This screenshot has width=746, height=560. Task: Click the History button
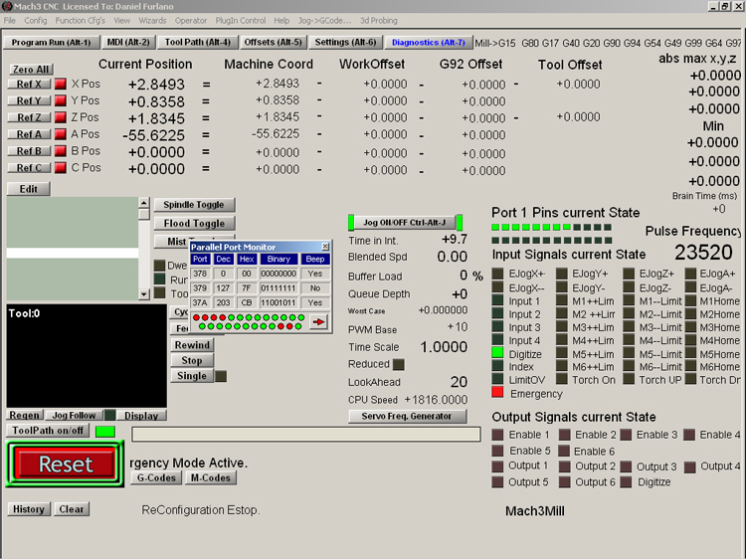pos(29,509)
